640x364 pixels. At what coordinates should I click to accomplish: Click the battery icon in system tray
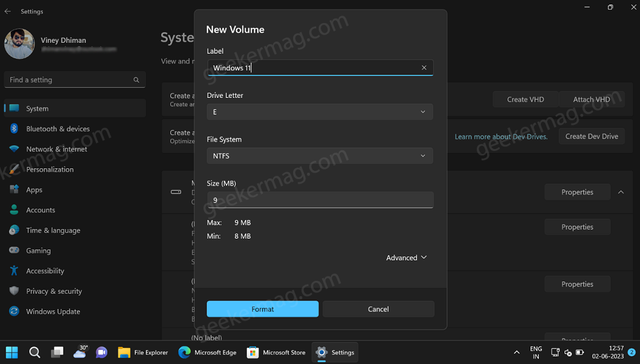580,352
